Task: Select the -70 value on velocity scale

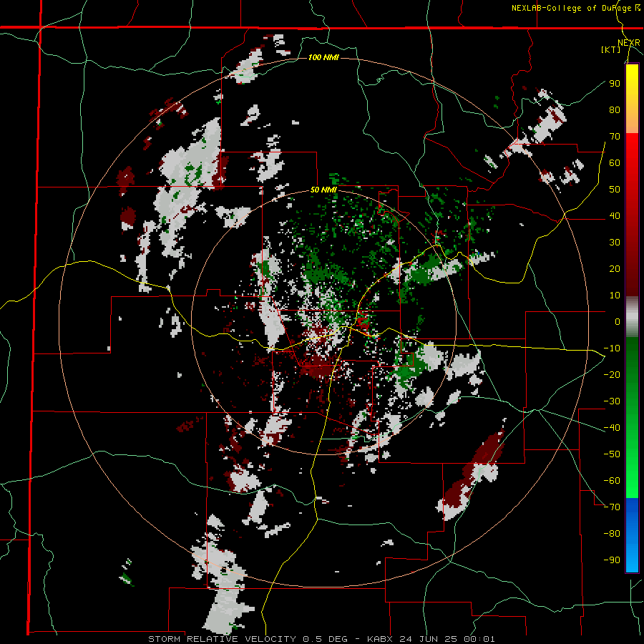Action: click(x=612, y=507)
